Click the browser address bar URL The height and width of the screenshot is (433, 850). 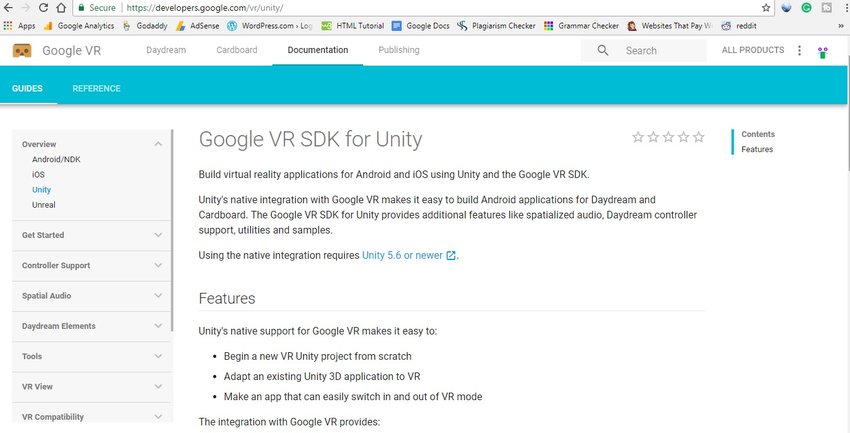pyautogui.click(x=205, y=8)
